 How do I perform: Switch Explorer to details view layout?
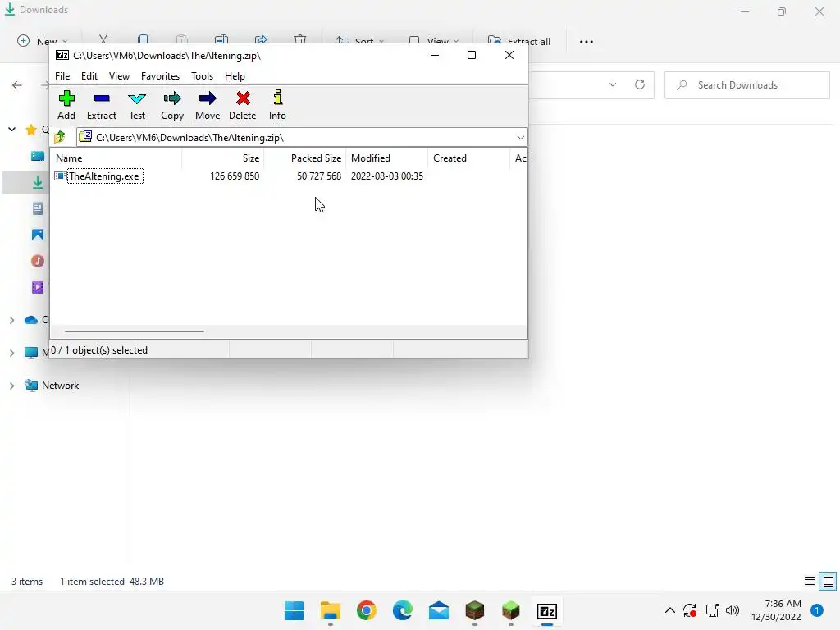(810, 581)
